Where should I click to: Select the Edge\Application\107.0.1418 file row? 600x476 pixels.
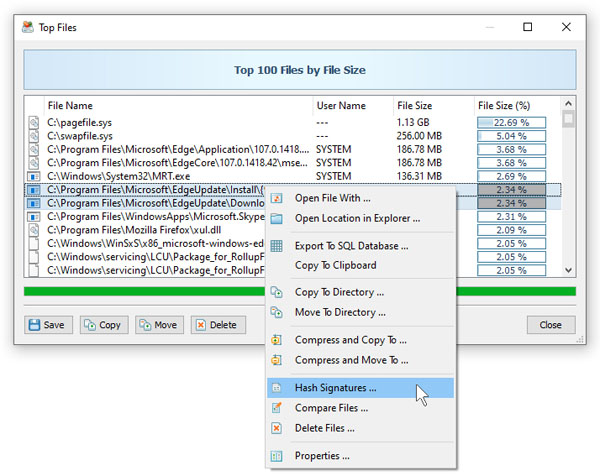[293, 149]
